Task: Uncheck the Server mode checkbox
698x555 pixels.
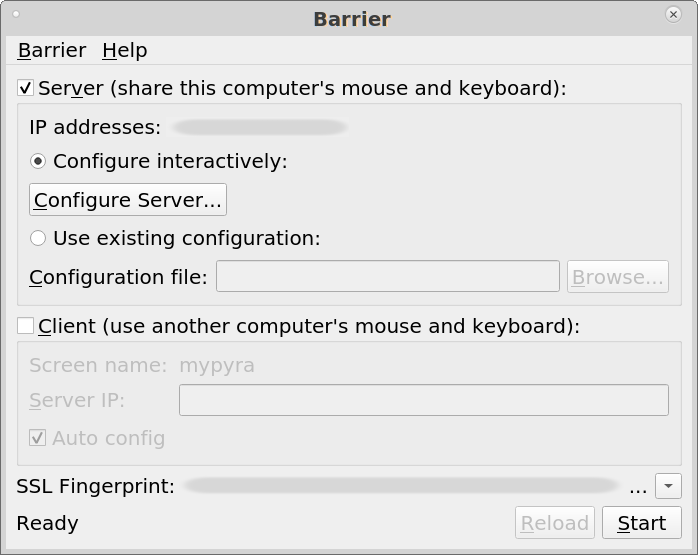Action: coord(25,88)
